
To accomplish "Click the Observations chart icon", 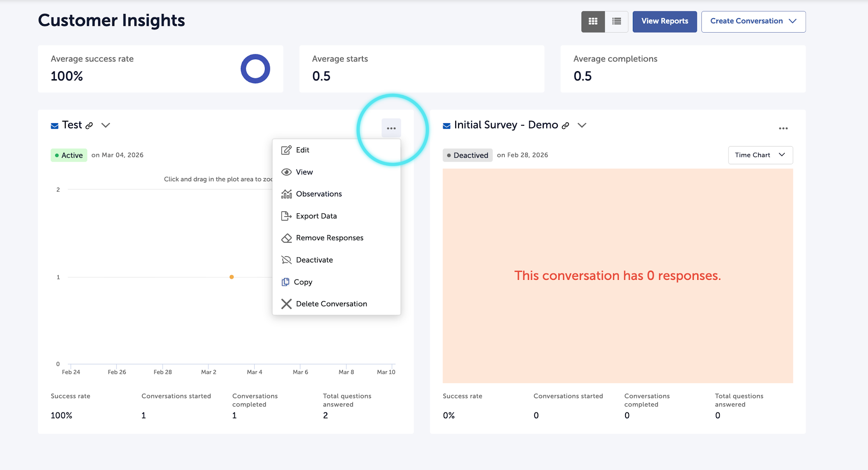I will point(287,194).
